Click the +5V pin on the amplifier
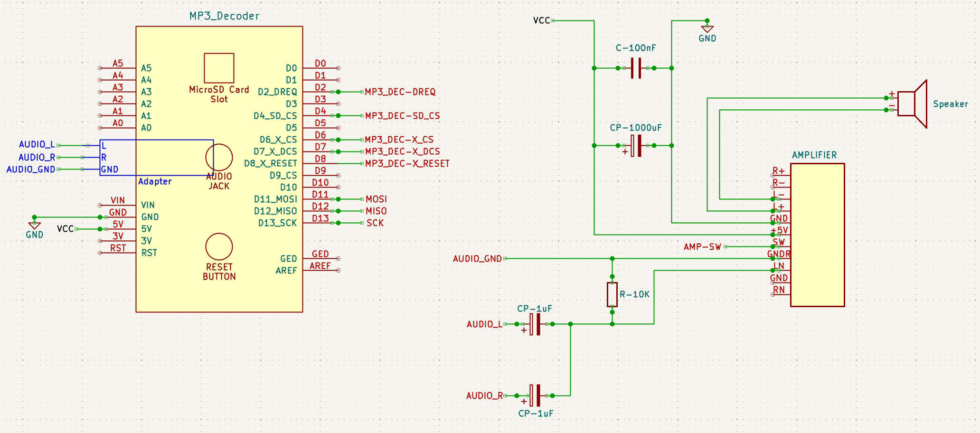Screen dimensions: 980x433 tap(781, 234)
